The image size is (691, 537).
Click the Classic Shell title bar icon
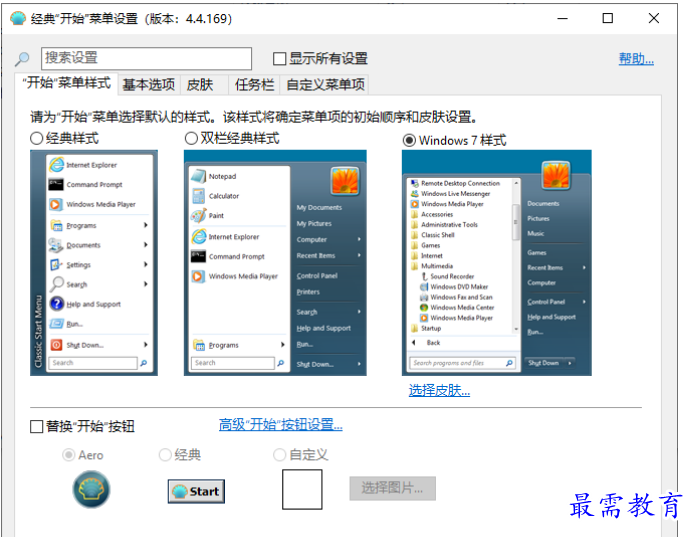[18, 19]
